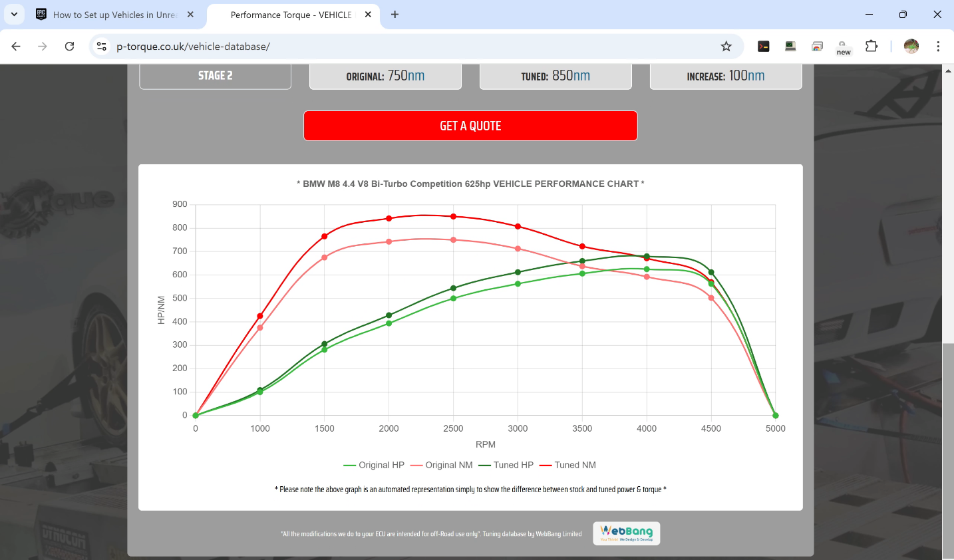This screenshot has height=560, width=954.
Task: Go forward in browser history
Action: pyautogui.click(x=43, y=47)
